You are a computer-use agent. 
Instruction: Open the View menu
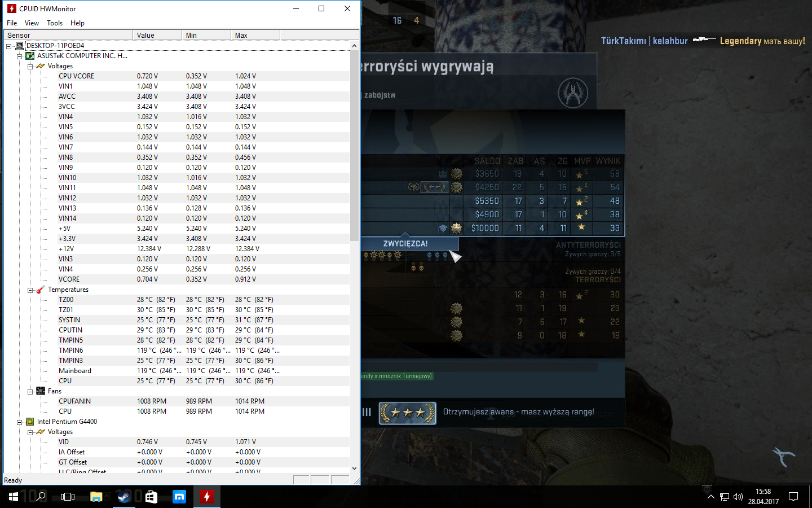[32, 23]
